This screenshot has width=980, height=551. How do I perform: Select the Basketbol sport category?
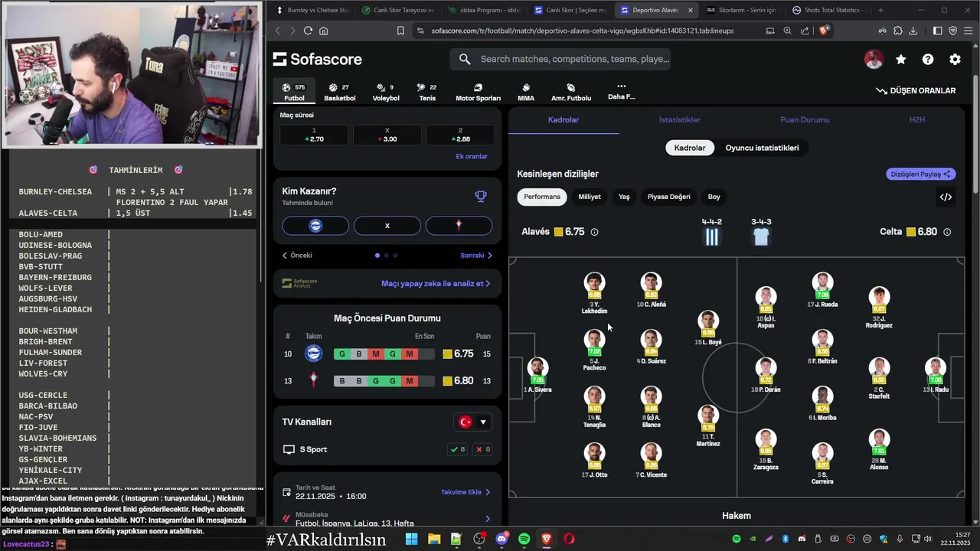coord(340,93)
